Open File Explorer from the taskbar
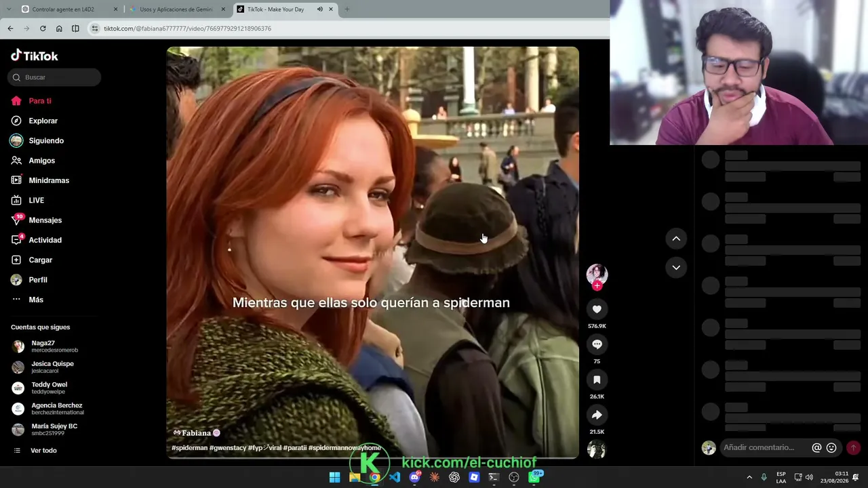Image resolution: width=868 pixels, height=488 pixels. coord(354,477)
